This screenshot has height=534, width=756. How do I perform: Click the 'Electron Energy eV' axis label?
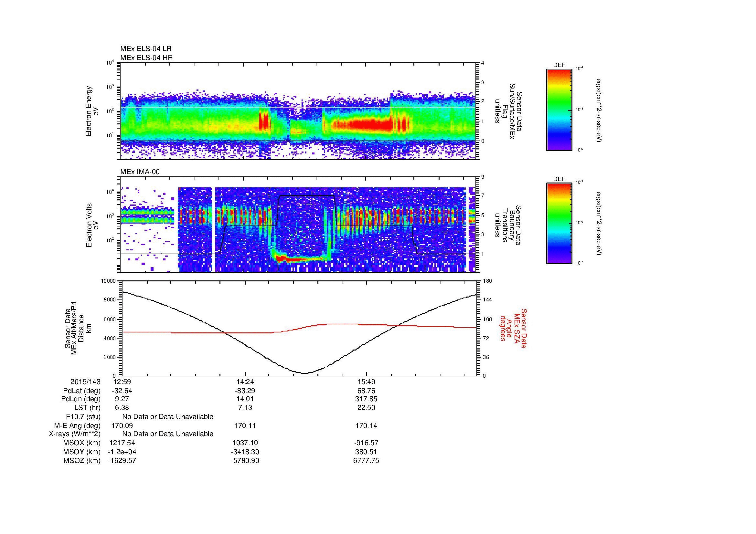92,111
